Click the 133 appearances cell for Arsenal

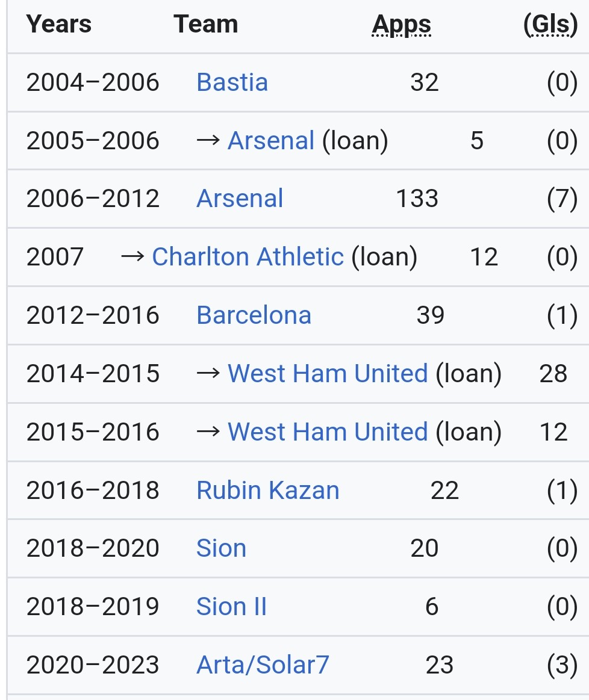click(417, 198)
